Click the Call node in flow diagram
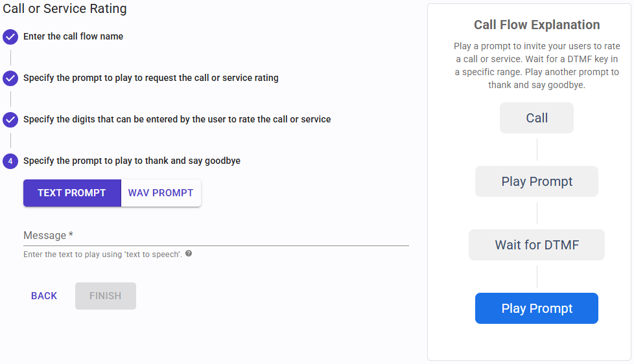 tap(537, 118)
